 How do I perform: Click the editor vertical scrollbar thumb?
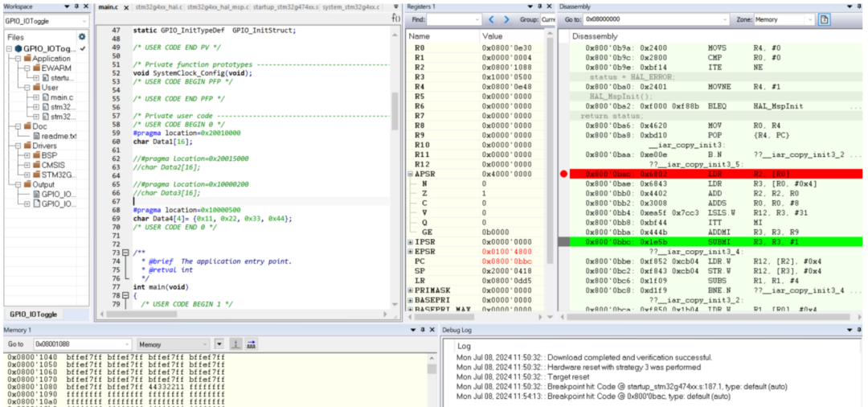395,111
